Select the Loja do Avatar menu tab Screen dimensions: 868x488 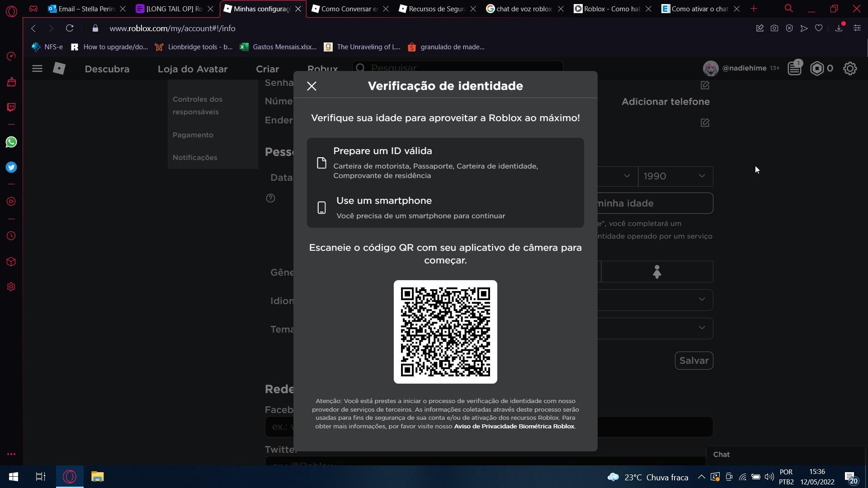pyautogui.click(x=192, y=69)
